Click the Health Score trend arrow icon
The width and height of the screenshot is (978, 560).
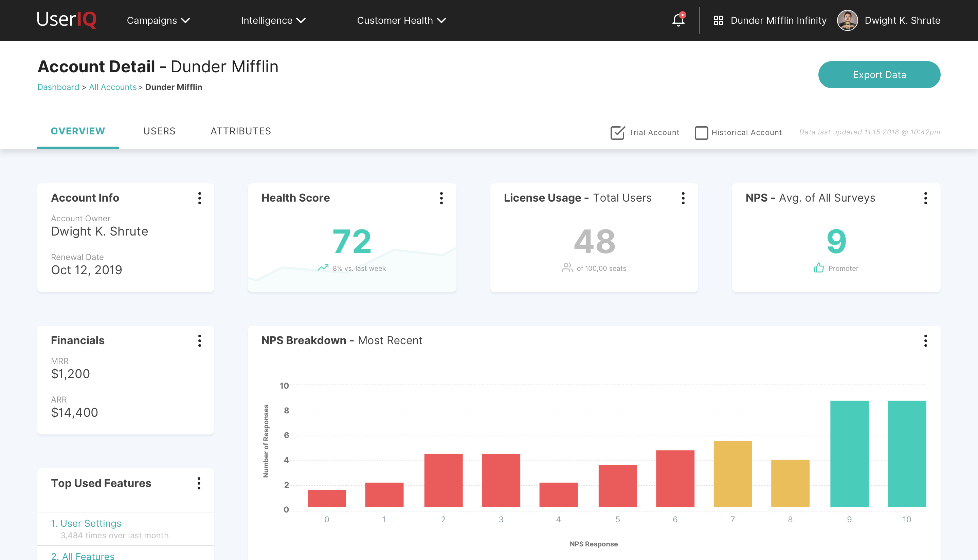coord(323,268)
